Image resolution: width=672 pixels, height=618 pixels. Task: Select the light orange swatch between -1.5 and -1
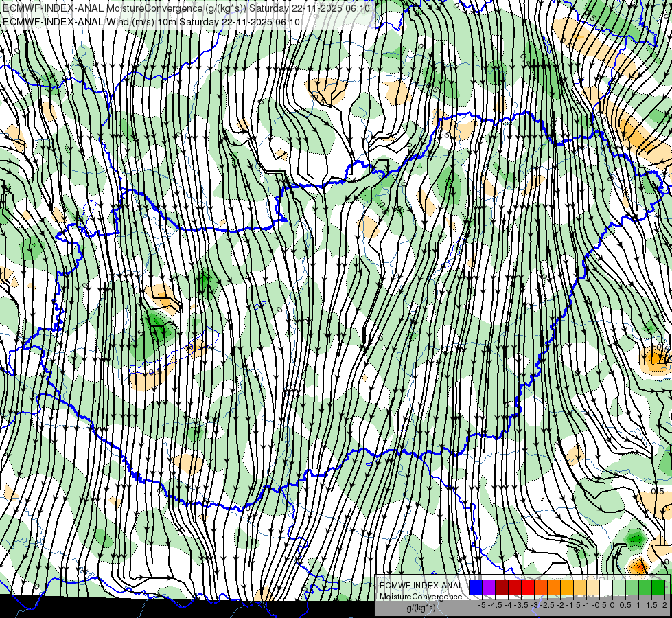click(580, 588)
